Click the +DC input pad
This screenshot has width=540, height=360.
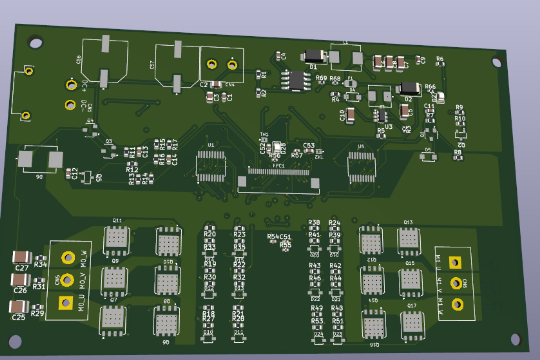(x=71, y=85)
